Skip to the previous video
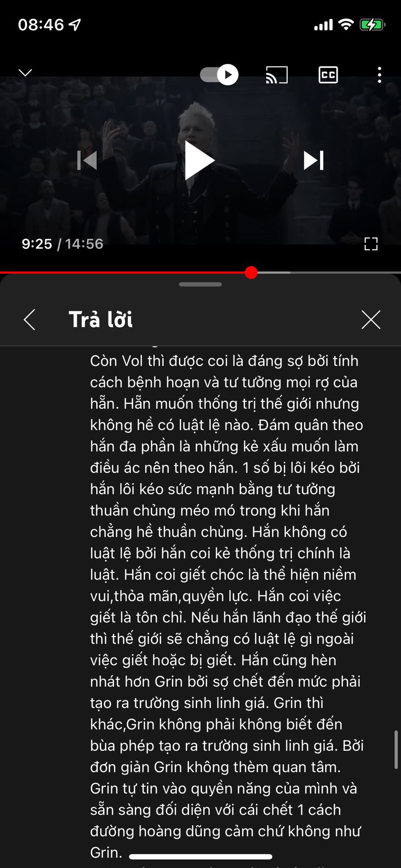The image size is (401, 868). pyautogui.click(x=87, y=160)
